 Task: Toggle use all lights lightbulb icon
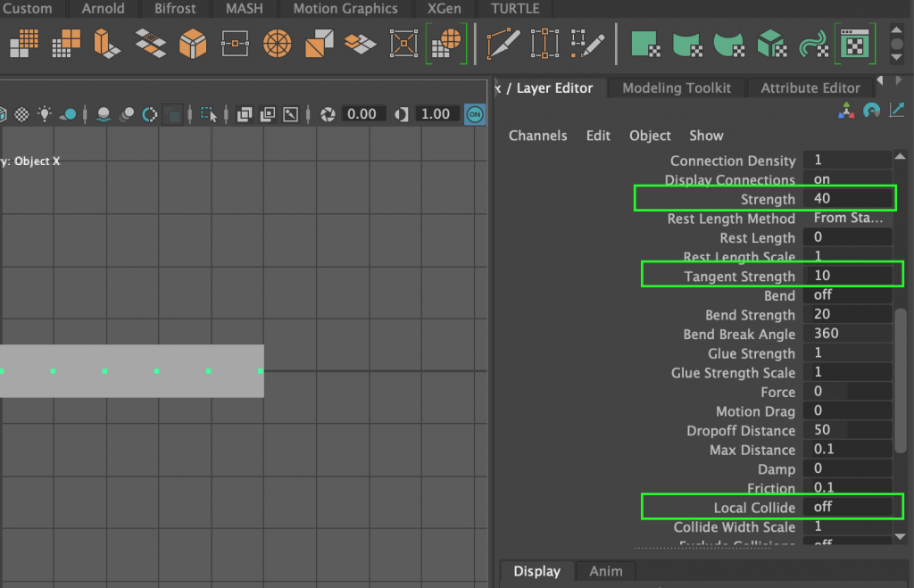coord(45,114)
